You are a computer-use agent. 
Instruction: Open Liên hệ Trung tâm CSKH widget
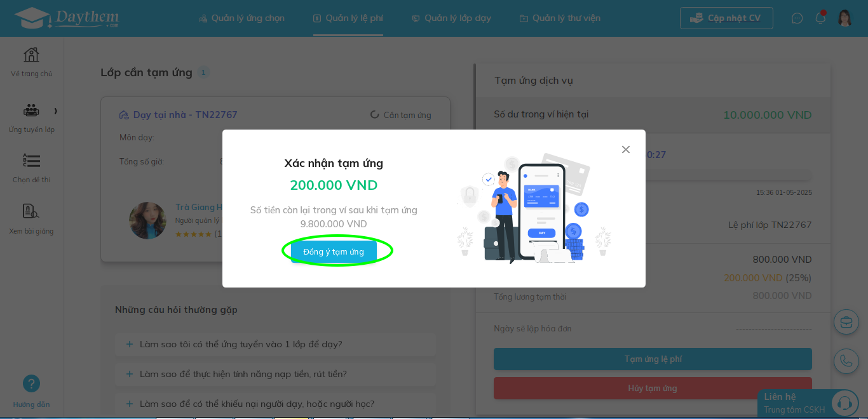point(808,403)
